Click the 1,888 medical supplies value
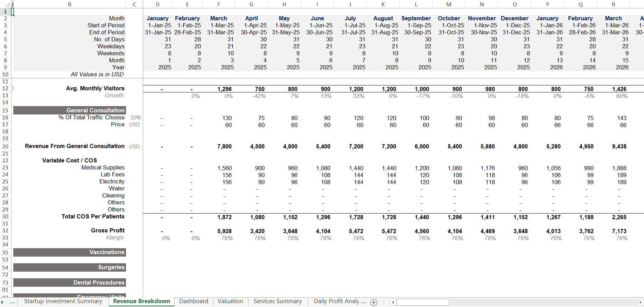 pos(619,168)
